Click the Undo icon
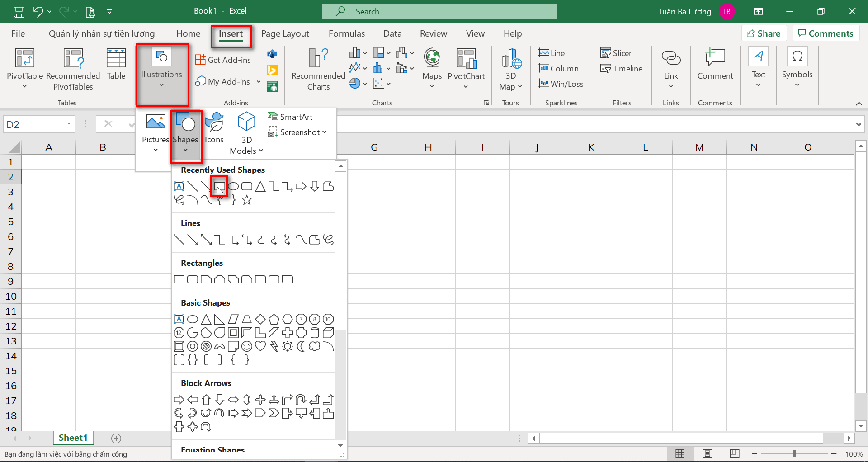This screenshot has width=868, height=462. click(38, 12)
